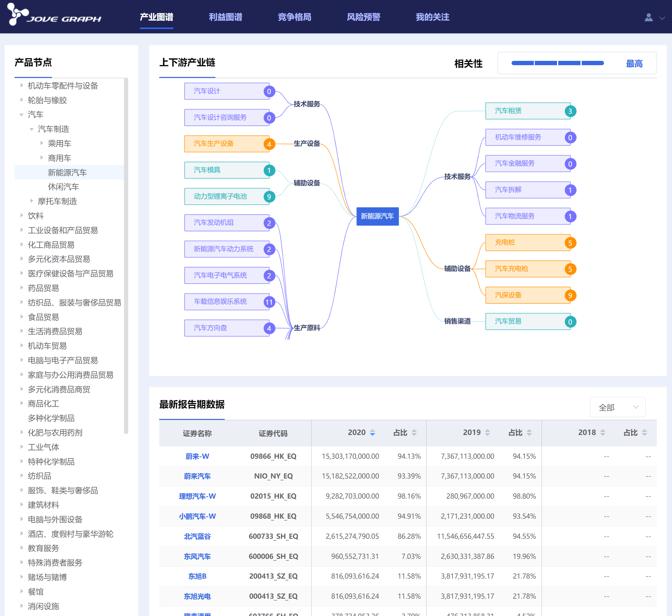The image size is (672, 616).
Task: Click the 1 badge on 汽车物流服务
Action: [x=570, y=216]
